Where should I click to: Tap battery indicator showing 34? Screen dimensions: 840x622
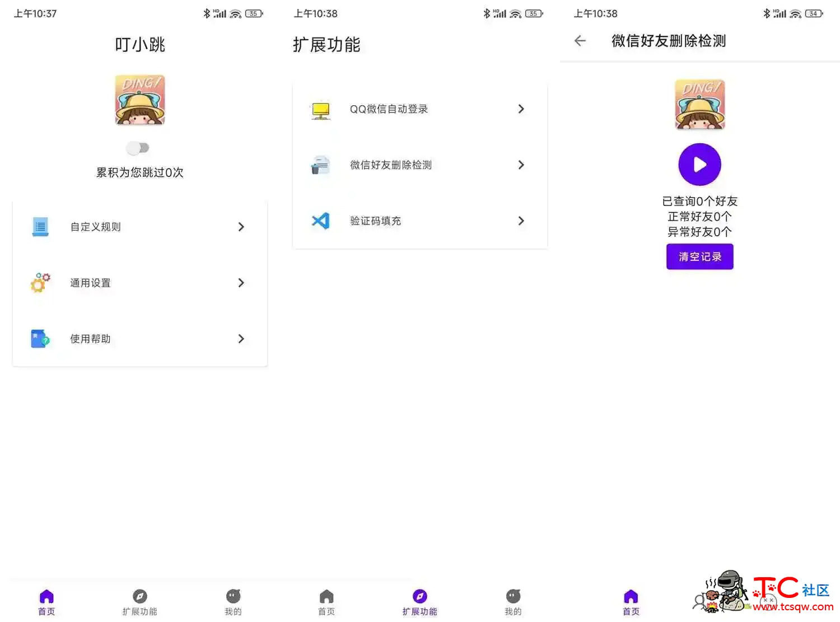[x=814, y=13]
